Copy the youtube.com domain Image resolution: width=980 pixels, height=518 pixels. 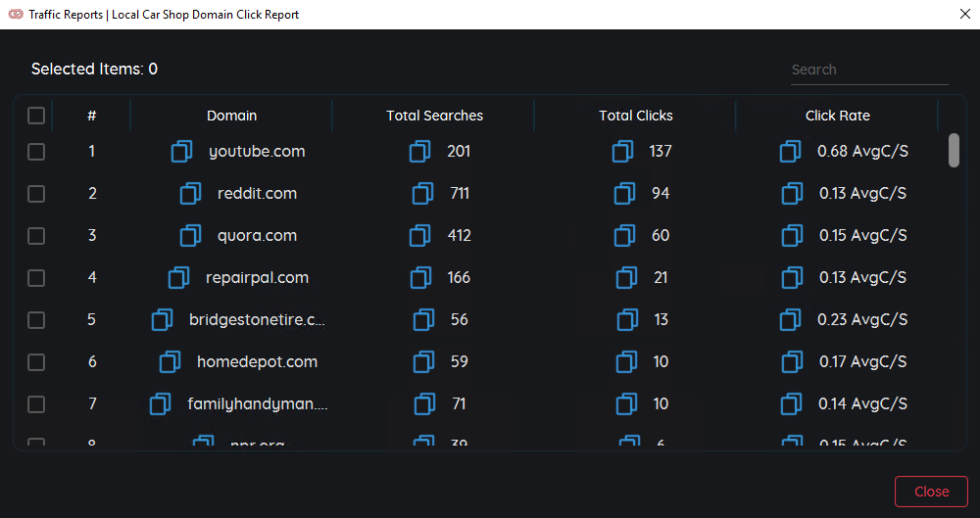point(182,151)
